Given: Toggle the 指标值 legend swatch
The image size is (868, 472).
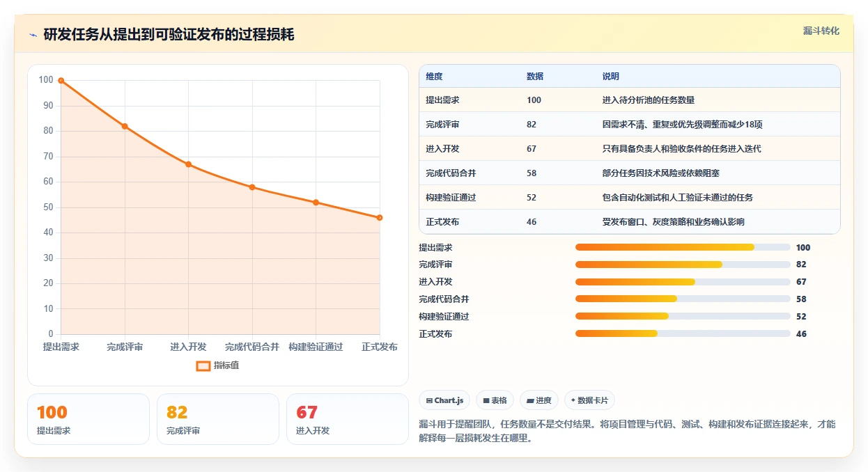Looking at the screenshot, I should tap(203, 365).
